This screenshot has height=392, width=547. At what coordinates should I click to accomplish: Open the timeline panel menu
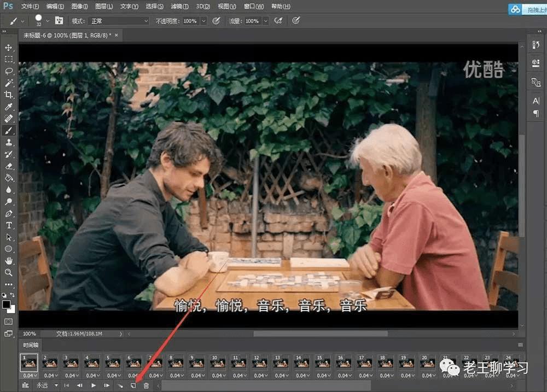[520, 345]
